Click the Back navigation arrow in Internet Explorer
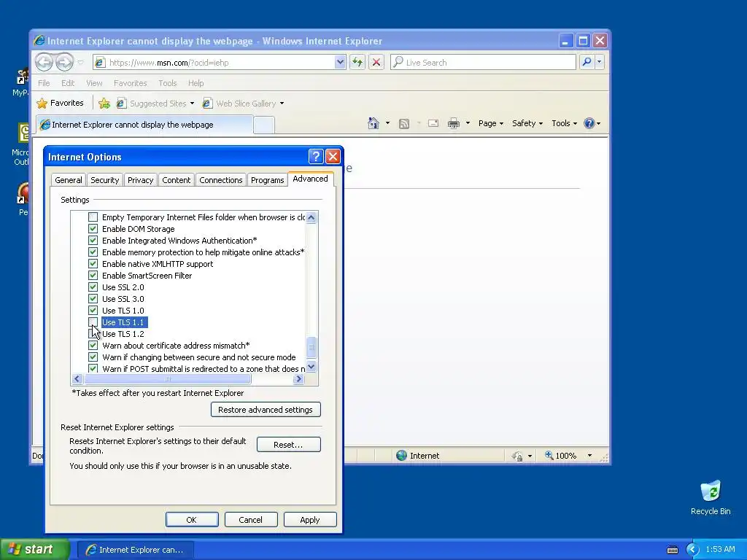 pyautogui.click(x=44, y=62)
